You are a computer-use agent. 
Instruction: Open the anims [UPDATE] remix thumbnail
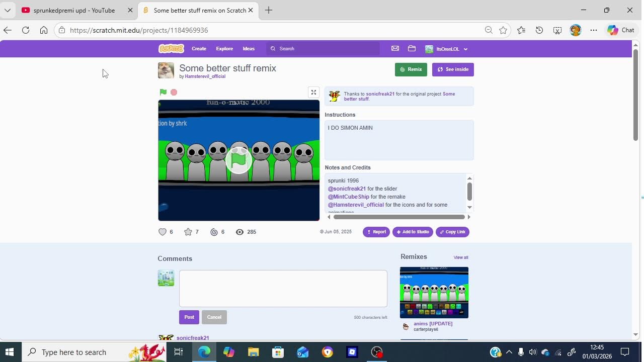pyautogui.click(x=434, y=293)
